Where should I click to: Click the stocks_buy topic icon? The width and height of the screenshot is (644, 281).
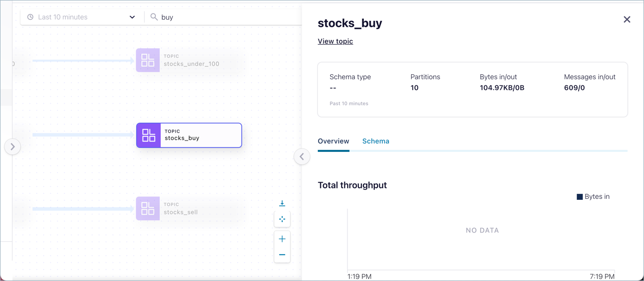point(149,135)
